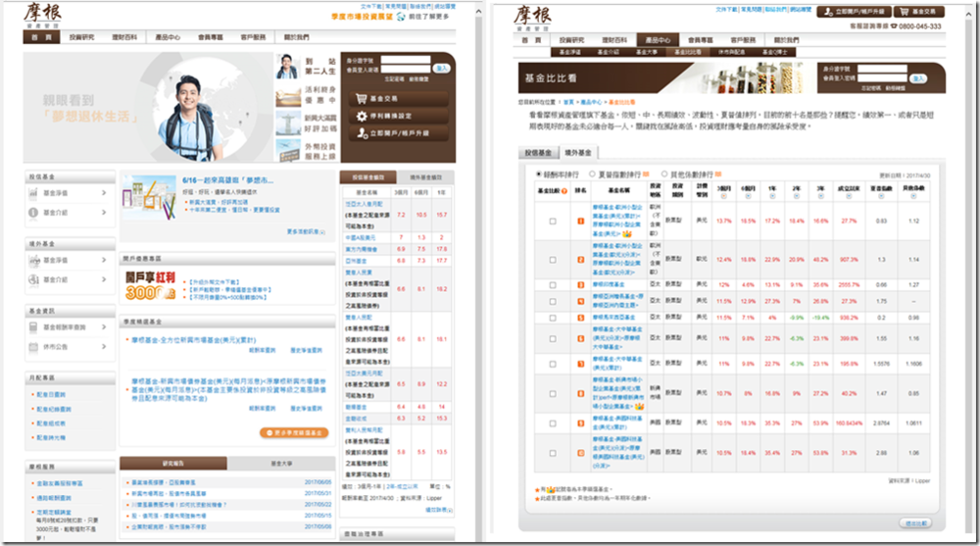Click the 更多季度精選基金 orange button

[294, 432]
